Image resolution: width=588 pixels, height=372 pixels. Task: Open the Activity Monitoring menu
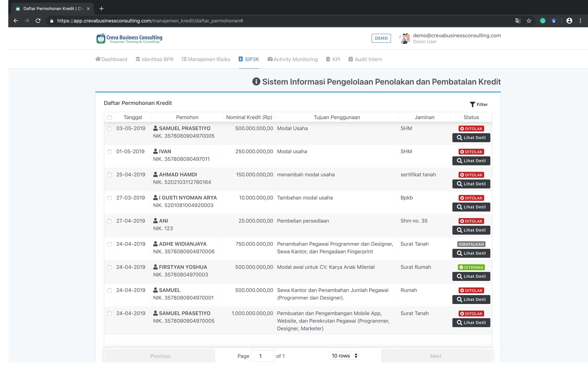point(293,59)
